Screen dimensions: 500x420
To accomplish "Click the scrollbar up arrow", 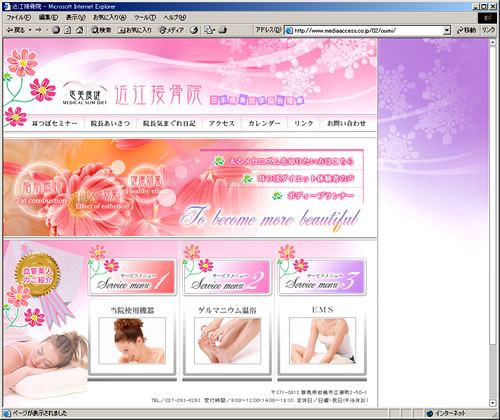I will [493, 42].
